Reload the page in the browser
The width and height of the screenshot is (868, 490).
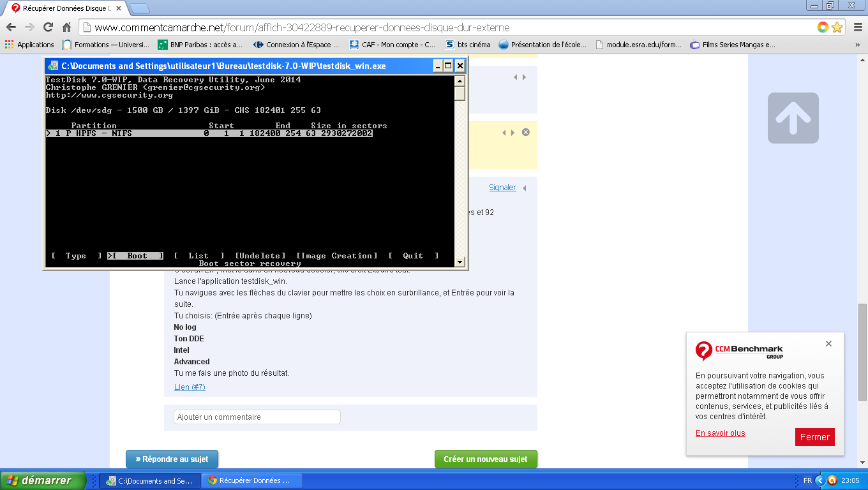click(x=48, y=27)
